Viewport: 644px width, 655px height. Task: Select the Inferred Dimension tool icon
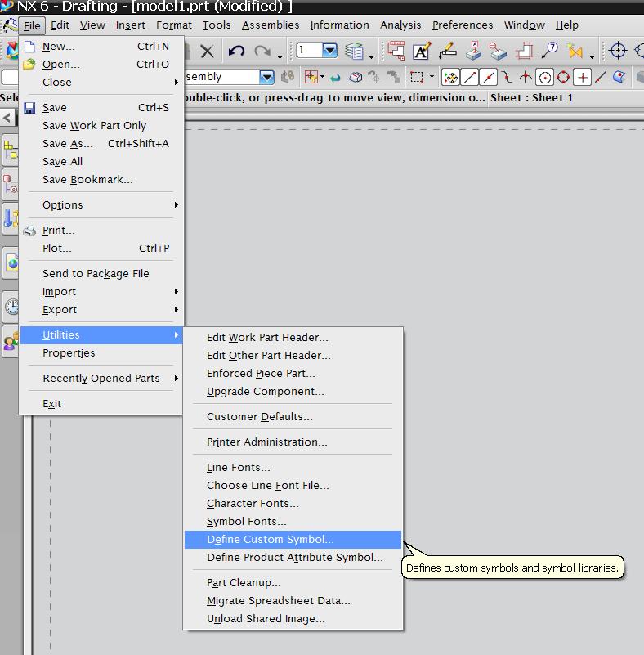(x=396, y=51)
